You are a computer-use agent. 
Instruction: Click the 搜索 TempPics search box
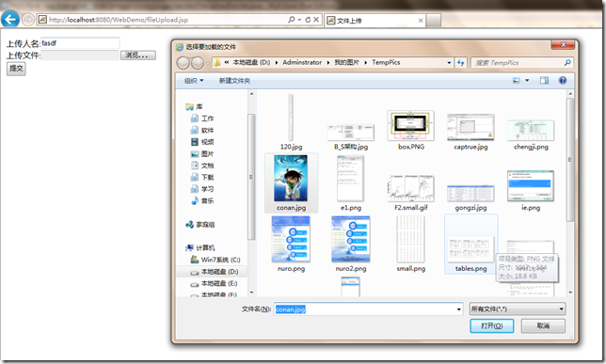517,63
